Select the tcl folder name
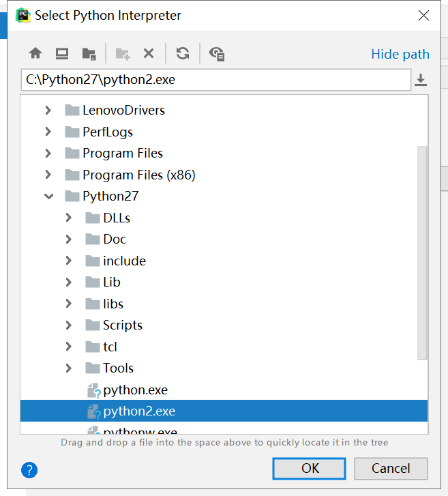 pos(110,347)
